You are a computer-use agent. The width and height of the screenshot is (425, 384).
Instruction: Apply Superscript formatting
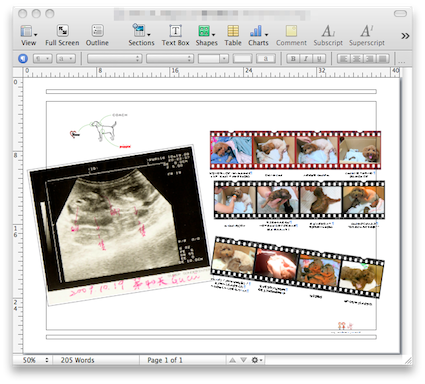click(x=367, y=35)
